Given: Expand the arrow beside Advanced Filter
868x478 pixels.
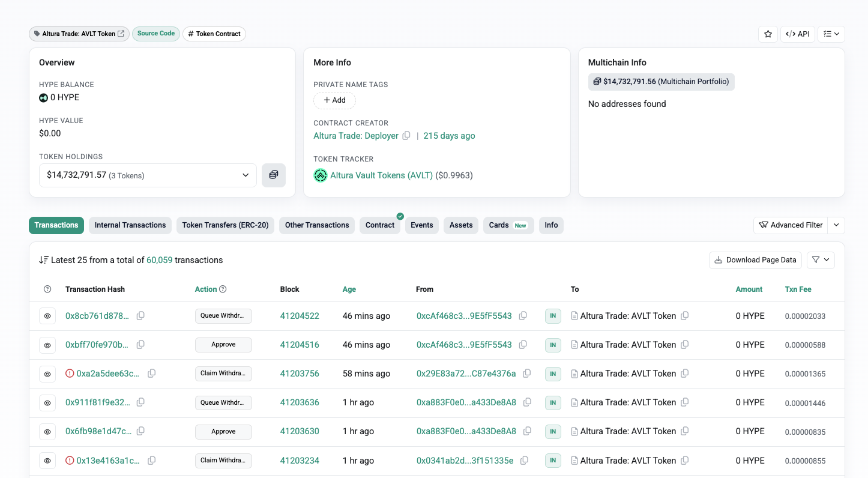Looking at the screenshot, I should point(837,225).
